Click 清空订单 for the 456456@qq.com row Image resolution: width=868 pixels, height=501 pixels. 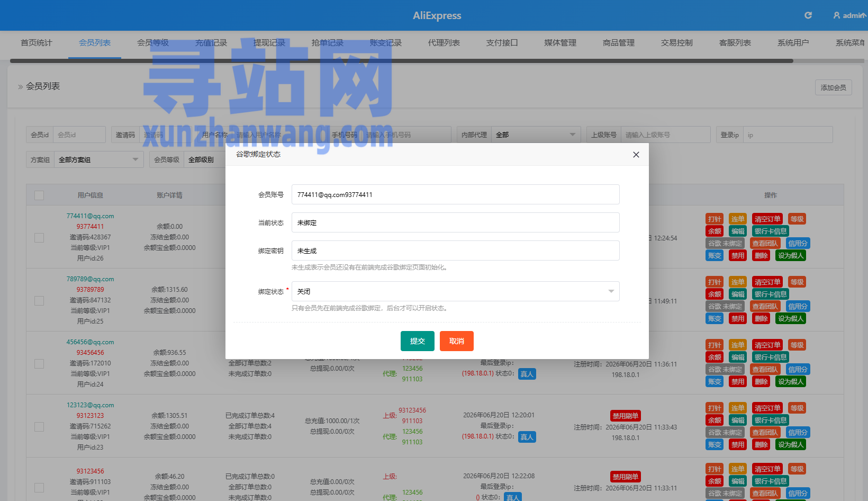767,345
